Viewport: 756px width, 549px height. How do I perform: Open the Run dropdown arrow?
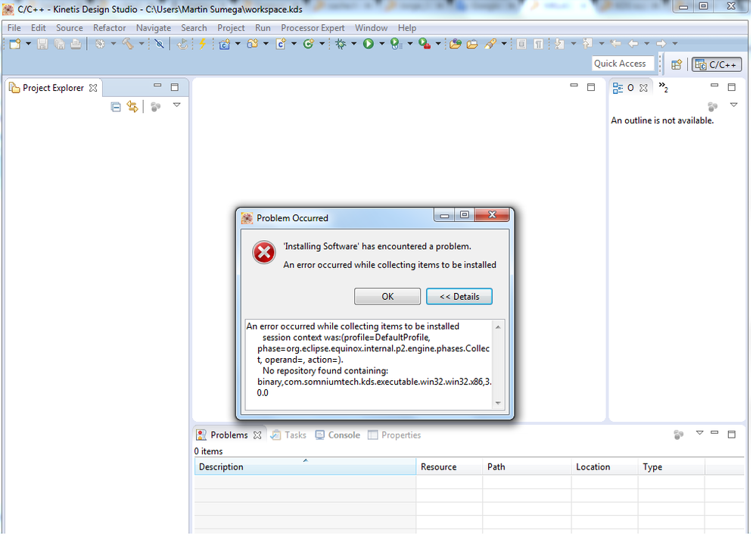[x=382, y=44]
